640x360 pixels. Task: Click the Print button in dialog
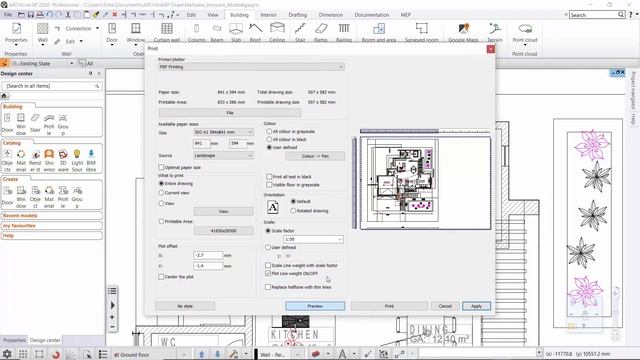[389, 306]
